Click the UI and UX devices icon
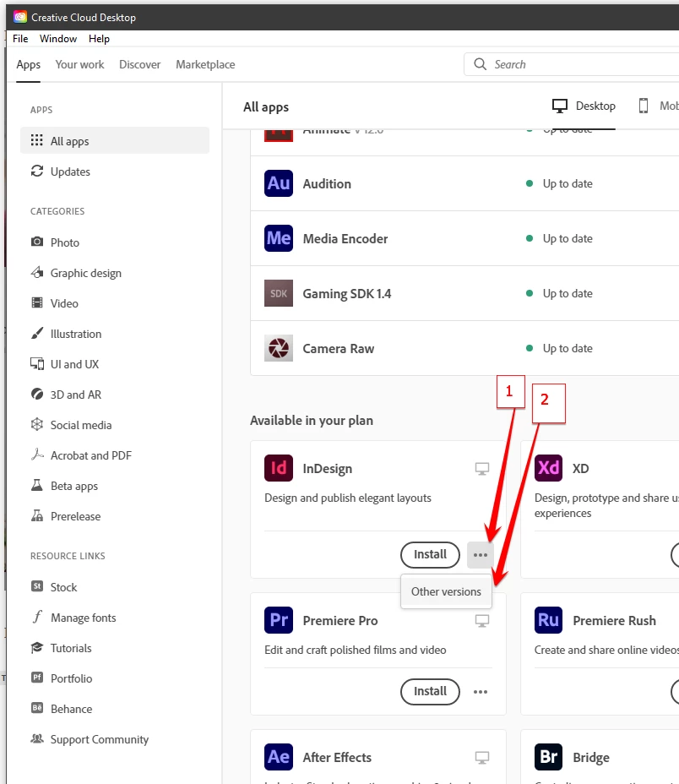The width and height of the screenshot is (679, 784). click(37, 363)
